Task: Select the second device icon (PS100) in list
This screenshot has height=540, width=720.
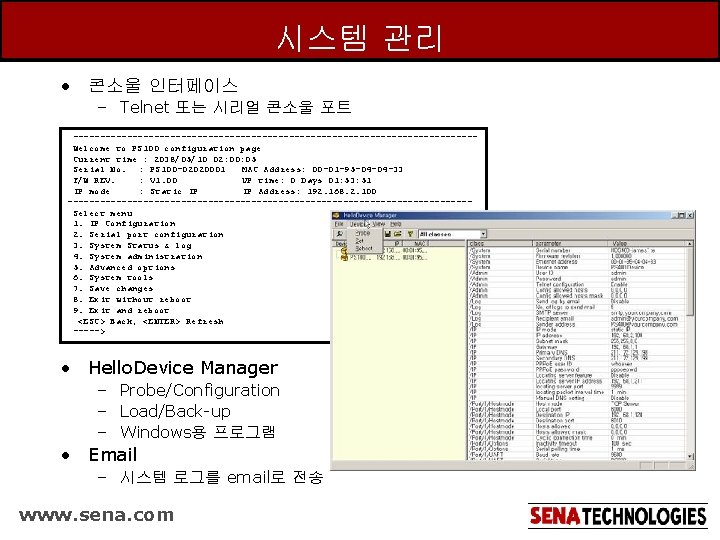Action: 344,258
